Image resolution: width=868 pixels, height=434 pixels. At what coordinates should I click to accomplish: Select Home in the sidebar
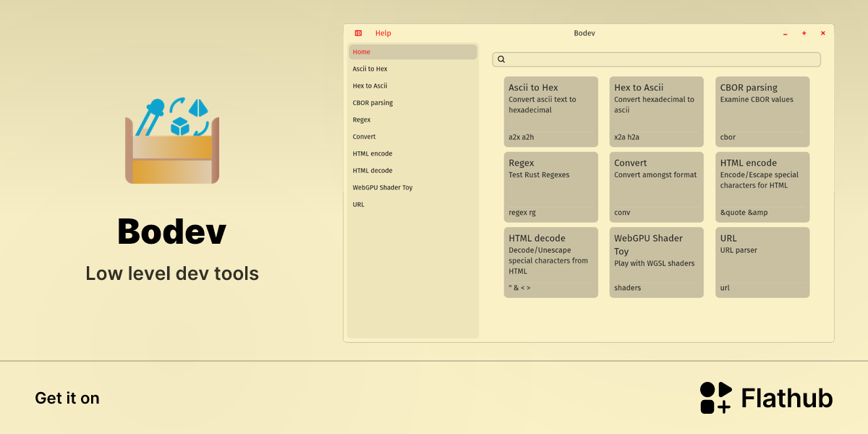coord(413,52)
